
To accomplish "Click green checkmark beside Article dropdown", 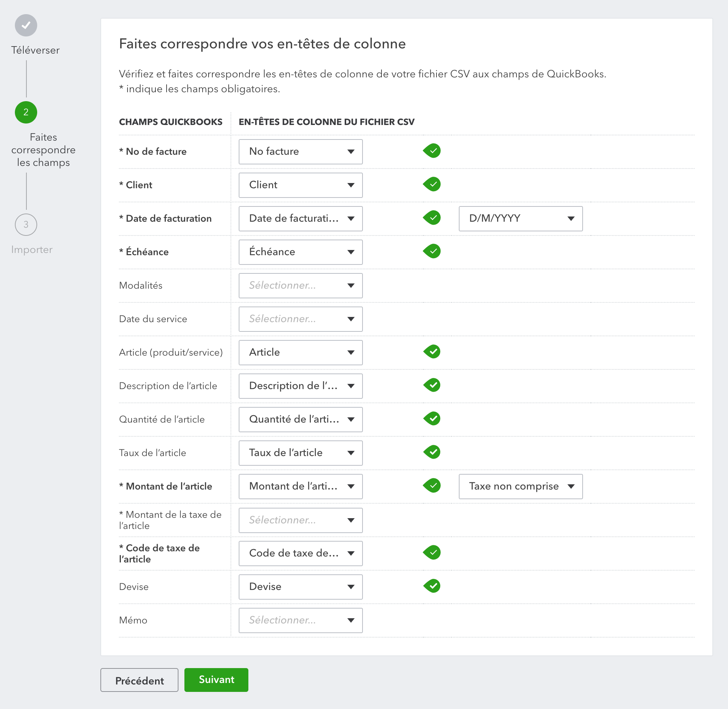I will tap(432, 352).
